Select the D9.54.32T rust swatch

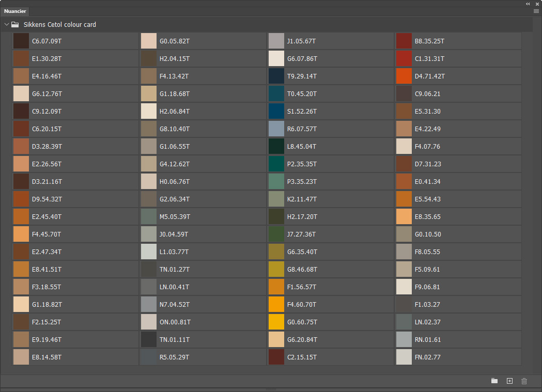tap(21, 199)
